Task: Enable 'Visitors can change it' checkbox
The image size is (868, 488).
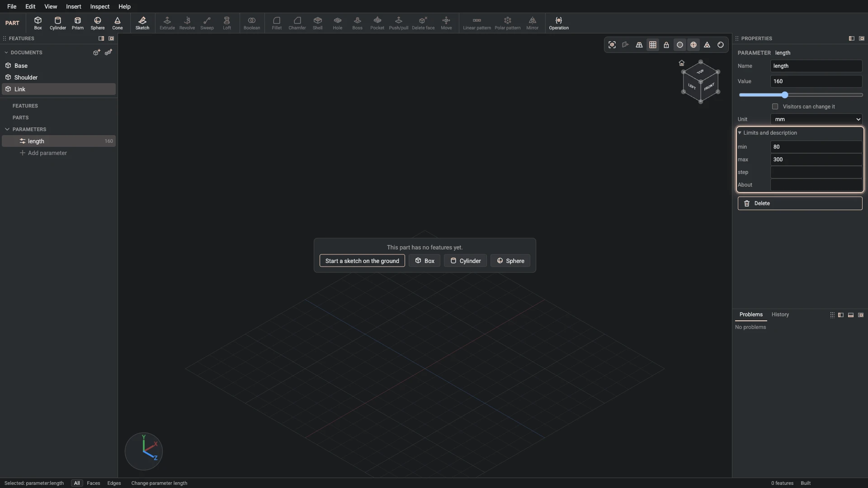Action: [775, 107]
